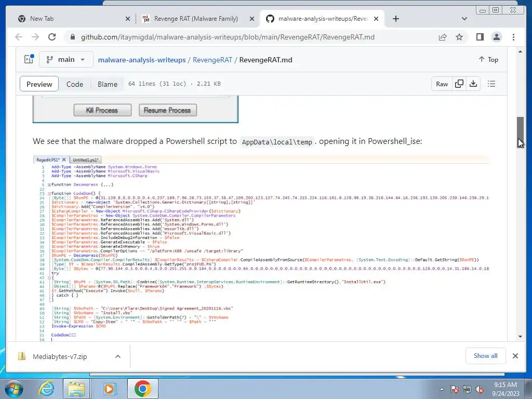This screenshot has height=399, width=532.
Task: Show all downloads
Action: [x=486, y=355]
